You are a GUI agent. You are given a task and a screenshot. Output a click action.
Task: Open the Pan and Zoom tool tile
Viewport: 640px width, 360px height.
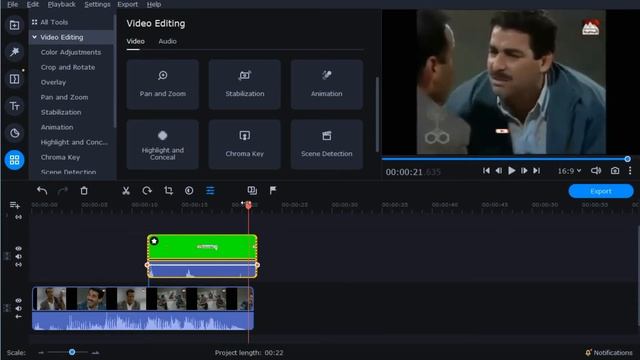pos(162,84)
